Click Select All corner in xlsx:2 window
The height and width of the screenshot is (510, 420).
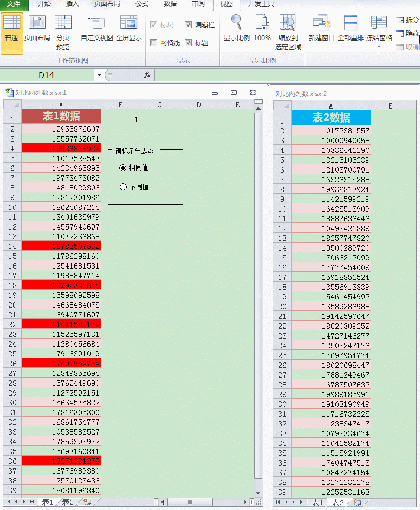click(x=282, y=106)
